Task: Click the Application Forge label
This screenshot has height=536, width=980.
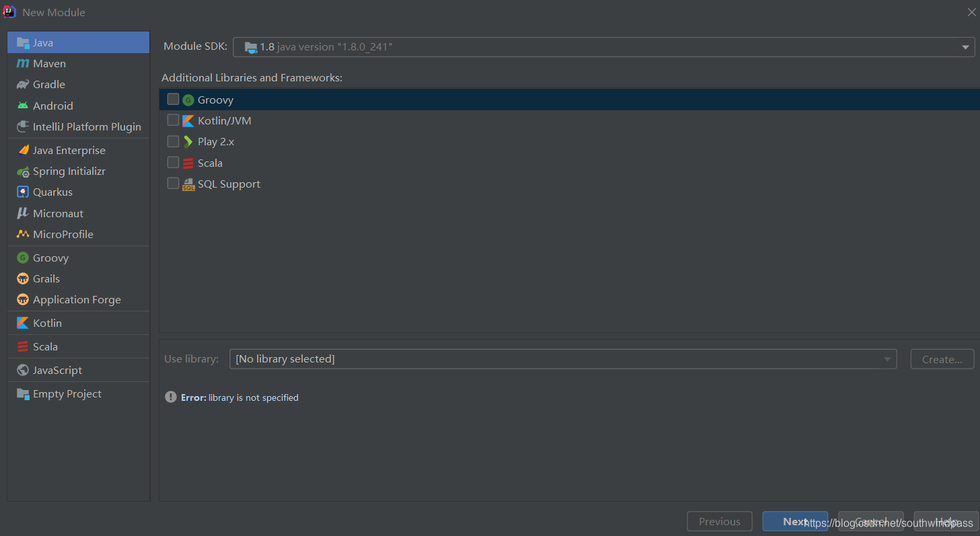Action: point(77,299)
